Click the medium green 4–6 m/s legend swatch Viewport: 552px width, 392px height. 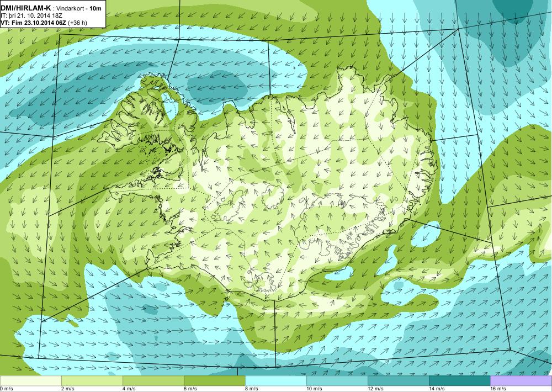point(153,381)
